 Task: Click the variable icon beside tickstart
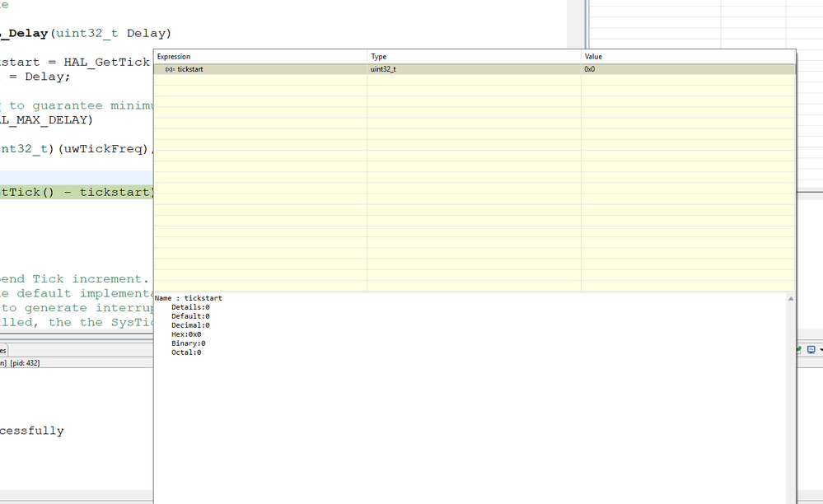coord(170,69)
